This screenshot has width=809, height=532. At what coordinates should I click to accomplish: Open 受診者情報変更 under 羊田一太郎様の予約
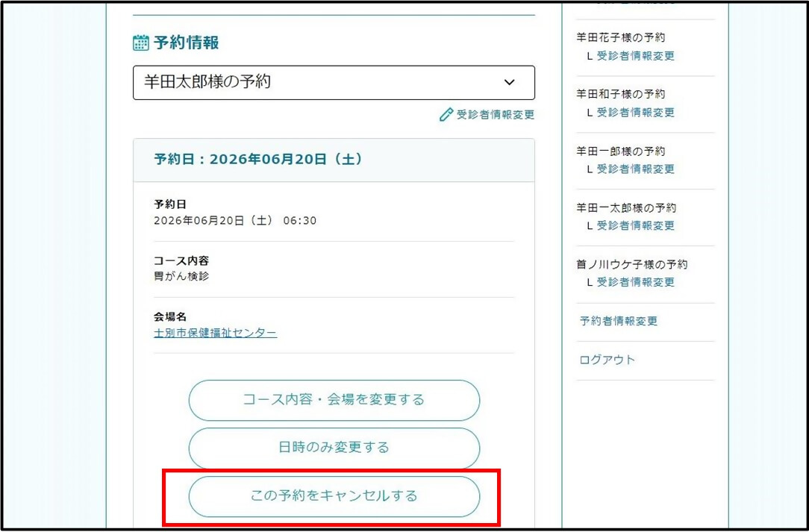636,225
